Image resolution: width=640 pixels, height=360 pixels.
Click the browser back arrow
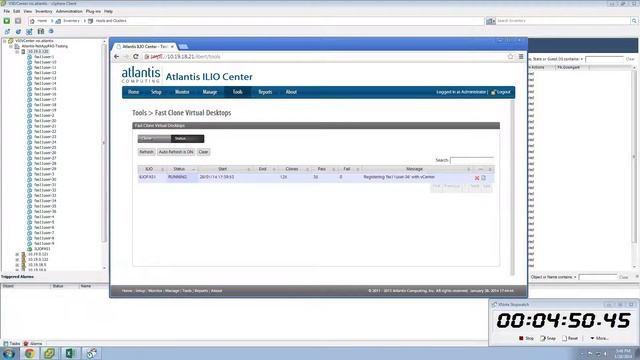click(117, 57)
